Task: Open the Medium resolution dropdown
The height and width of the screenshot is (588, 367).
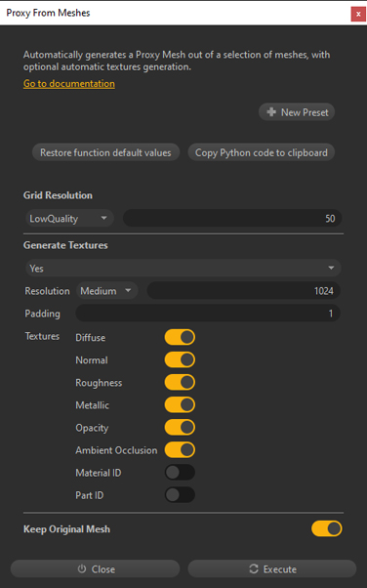Action: (x=106, y=291)
